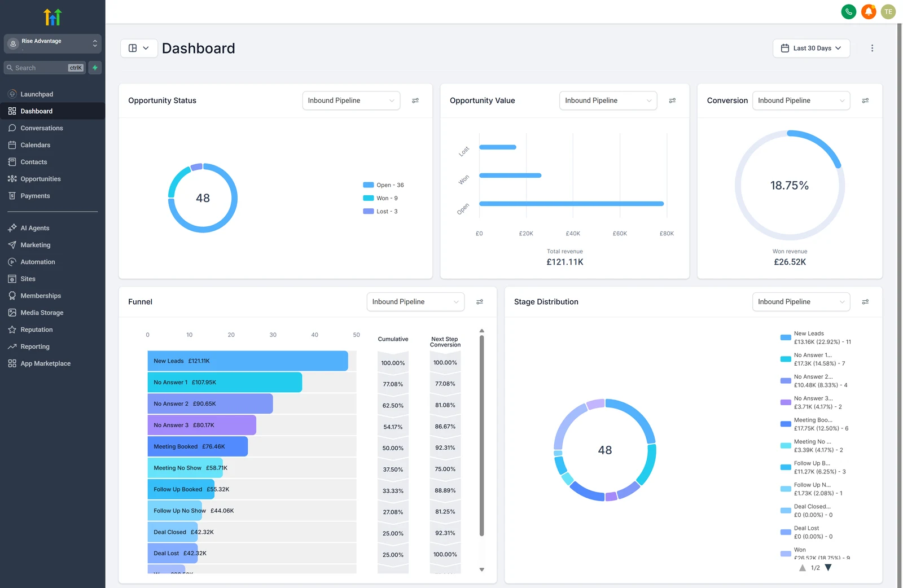This screenshot has width=903, height=588.
Task: Click the Automation icon
Action: [12, 262]
